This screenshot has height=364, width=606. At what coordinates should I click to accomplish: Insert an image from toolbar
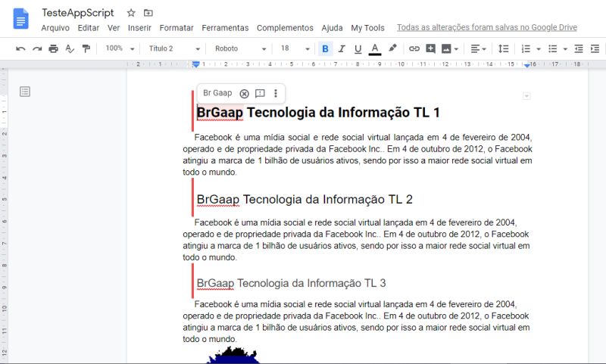pos(446,48)
